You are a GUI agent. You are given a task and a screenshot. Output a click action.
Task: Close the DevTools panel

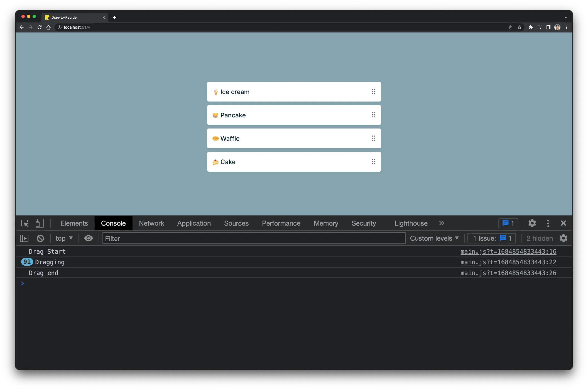[563, 223]
